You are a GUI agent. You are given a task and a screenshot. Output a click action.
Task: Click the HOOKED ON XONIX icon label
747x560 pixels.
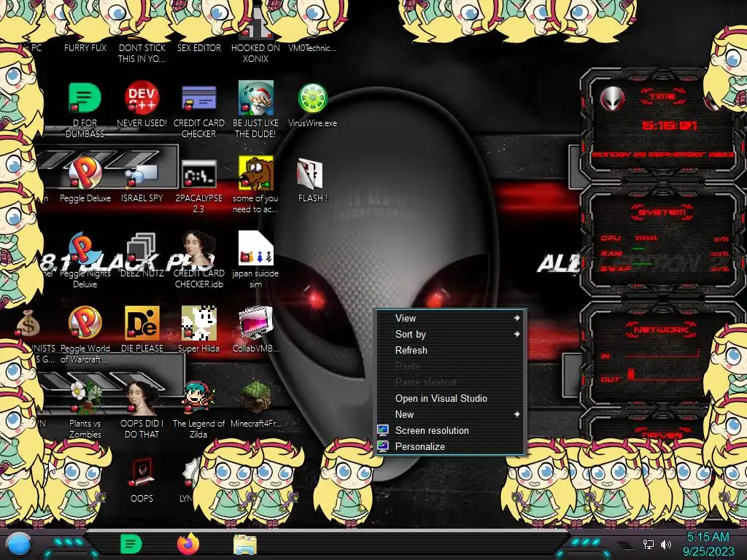pyautogui.click(x=256, y=53)
